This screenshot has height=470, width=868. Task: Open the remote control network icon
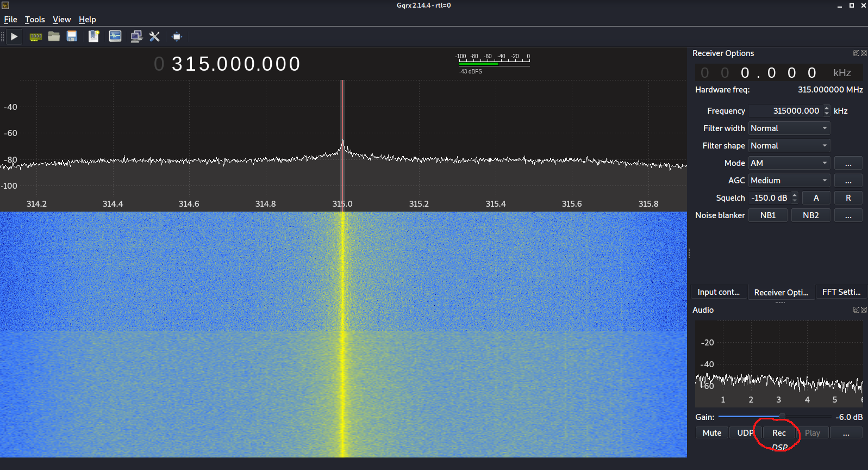tap(136, 36)
